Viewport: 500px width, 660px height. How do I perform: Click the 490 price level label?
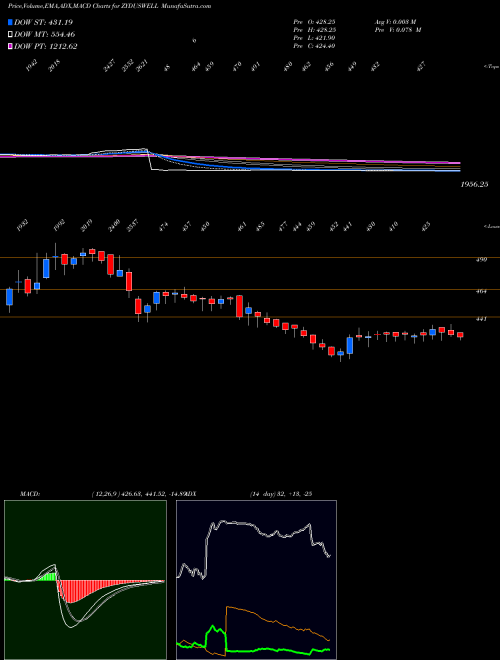click(481, 260)
